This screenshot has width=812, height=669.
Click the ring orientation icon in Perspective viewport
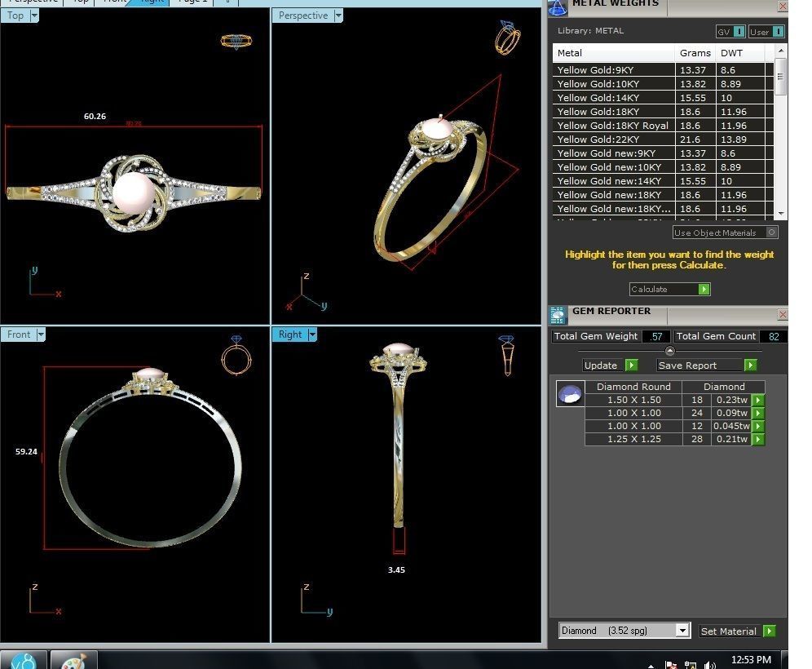coord(508,38)
